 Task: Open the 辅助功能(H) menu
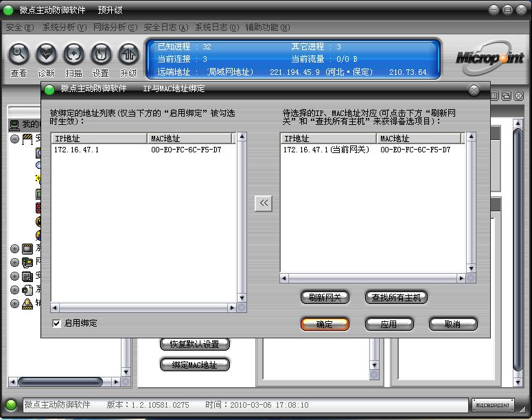click(268, 27)
